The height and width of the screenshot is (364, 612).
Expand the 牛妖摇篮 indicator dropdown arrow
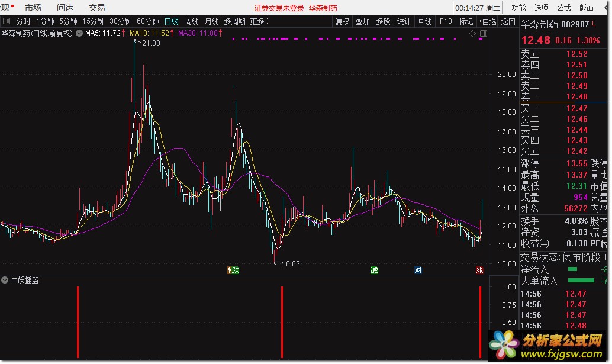click(5, 280)
